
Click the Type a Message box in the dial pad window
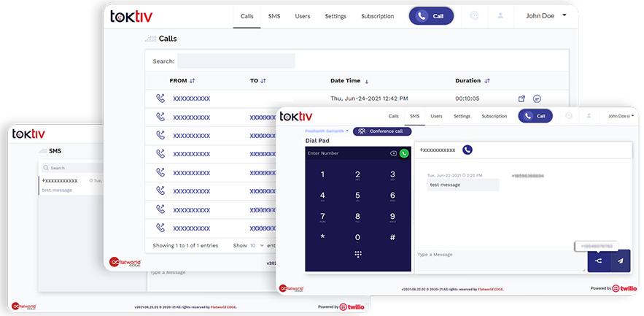(500, 261)
